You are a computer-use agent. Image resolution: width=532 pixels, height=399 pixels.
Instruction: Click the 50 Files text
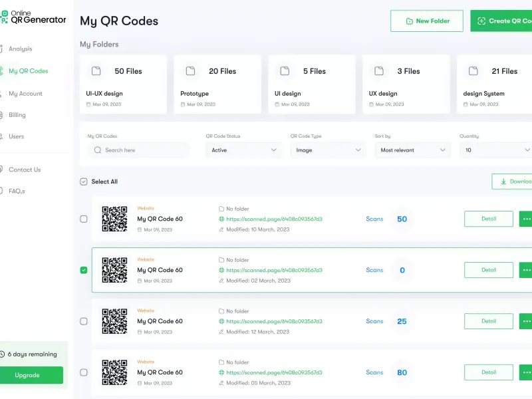tap(128, 71)
